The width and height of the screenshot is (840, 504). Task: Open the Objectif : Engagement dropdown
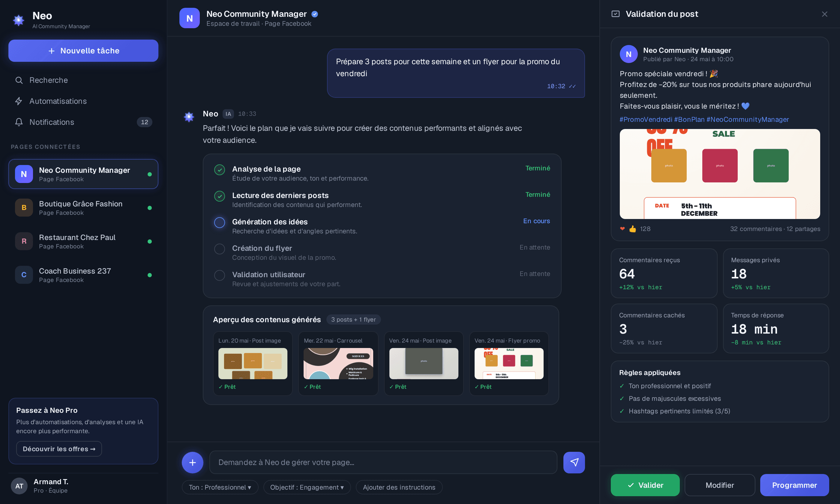[x=307, y=487]
